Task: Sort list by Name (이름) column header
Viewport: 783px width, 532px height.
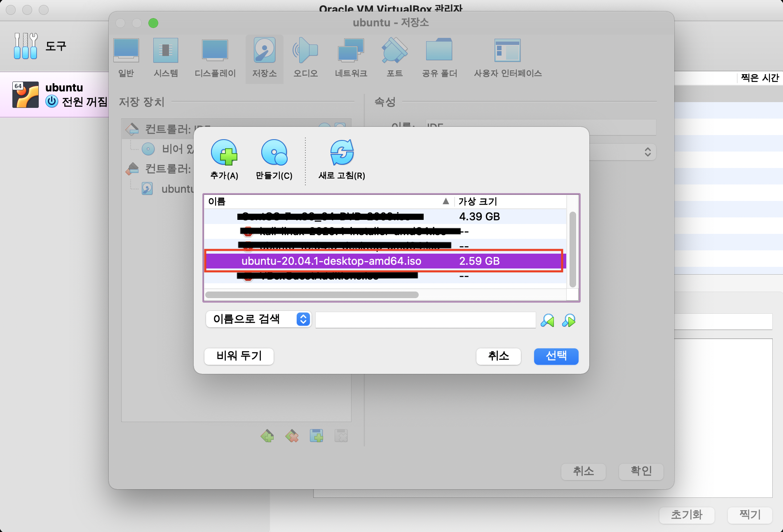Action: pos(329,201)
